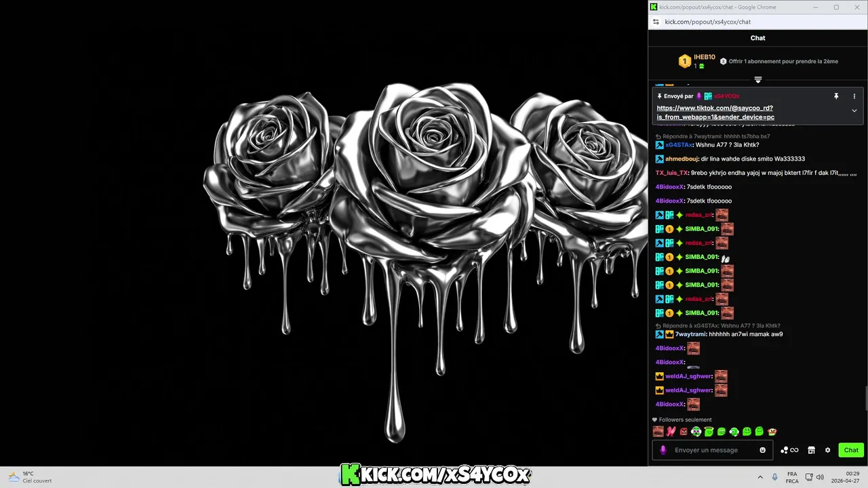Open chat settings gear

click(x=827, y=450)
